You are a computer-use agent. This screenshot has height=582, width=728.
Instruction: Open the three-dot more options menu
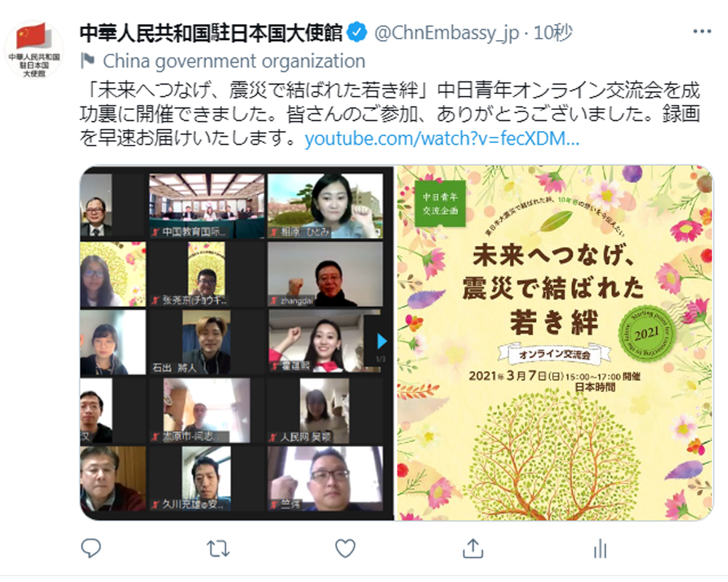[702, 31]
